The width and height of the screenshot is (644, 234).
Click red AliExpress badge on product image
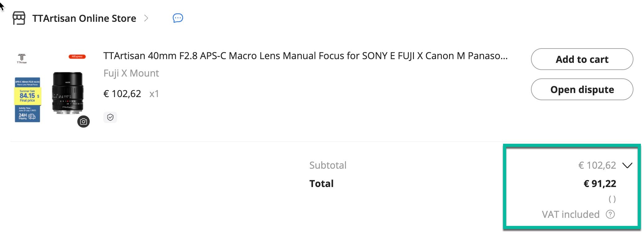coord(77,57)
